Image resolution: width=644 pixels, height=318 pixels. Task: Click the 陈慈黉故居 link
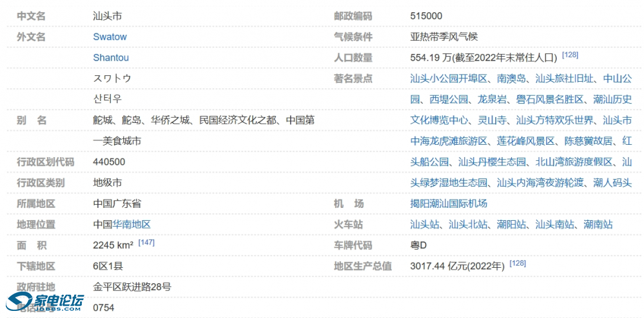[x=588, y=141]
